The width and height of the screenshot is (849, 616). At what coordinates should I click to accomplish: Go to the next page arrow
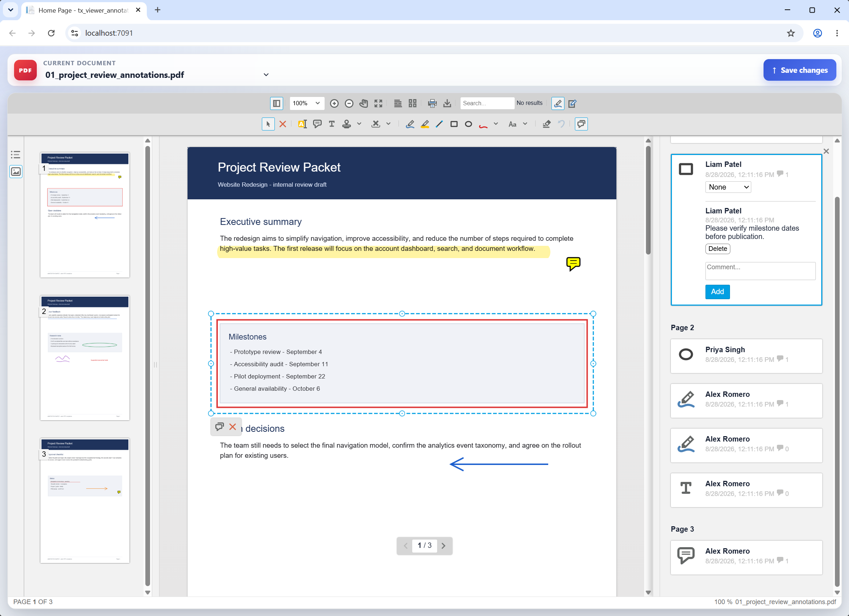tap(444, 546)
